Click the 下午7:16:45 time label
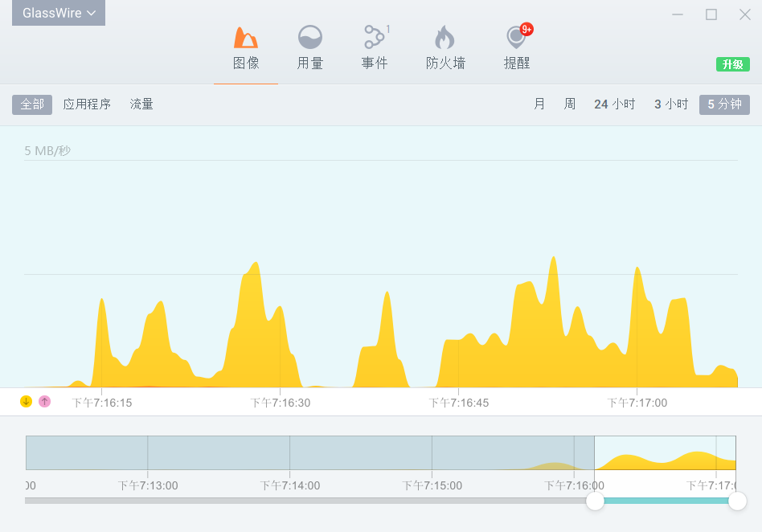The image size is (762, 532). click(459, 403)
